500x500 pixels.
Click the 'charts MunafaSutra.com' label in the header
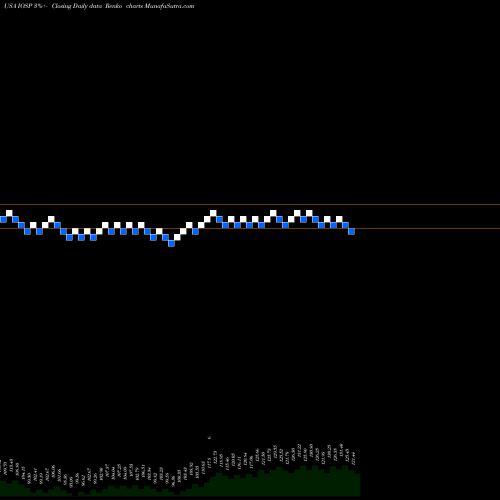(160, 6)
